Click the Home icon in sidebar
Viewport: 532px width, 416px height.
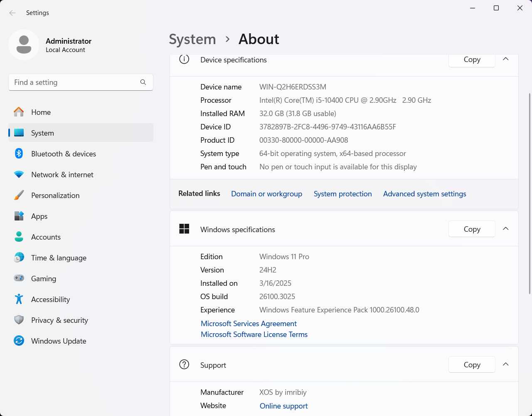tap(19, 112)
